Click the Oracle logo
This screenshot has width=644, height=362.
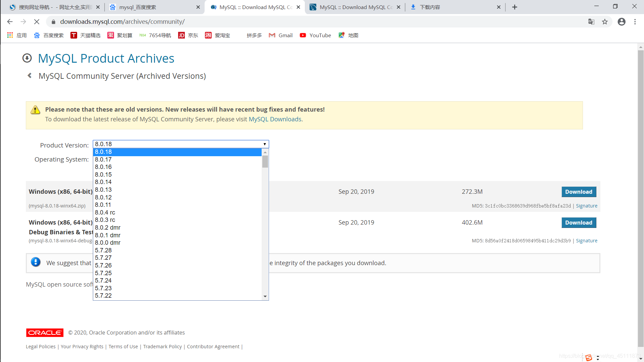point(45,333)
